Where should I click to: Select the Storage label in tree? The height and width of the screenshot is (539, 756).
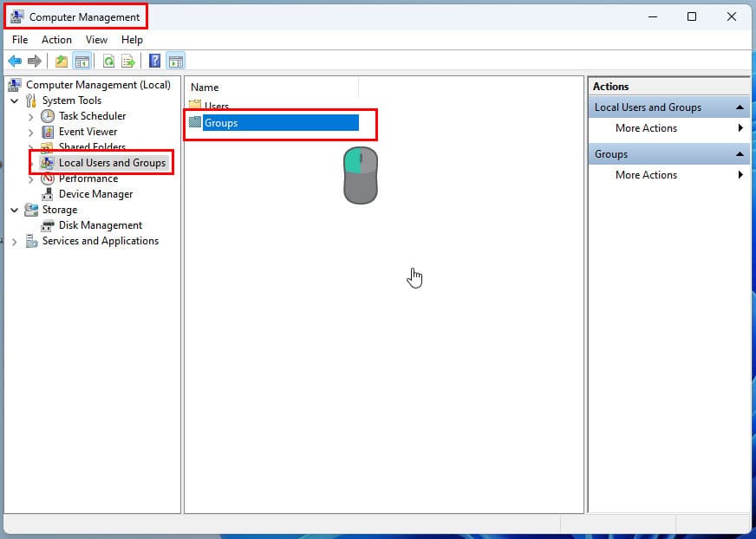(x=60, y=210)
